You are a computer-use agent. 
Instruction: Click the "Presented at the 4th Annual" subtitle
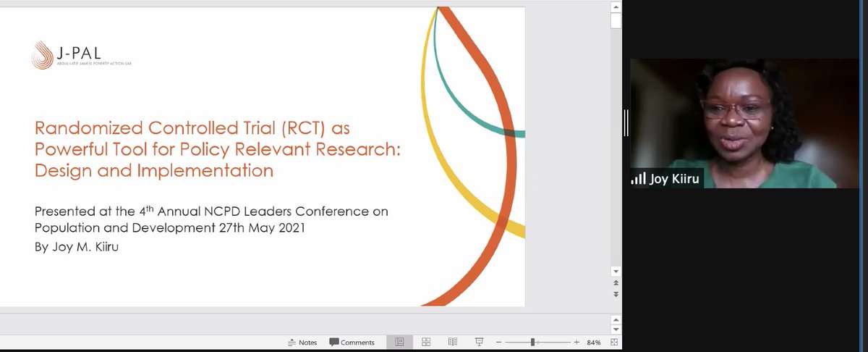click(x=212, y=219)
